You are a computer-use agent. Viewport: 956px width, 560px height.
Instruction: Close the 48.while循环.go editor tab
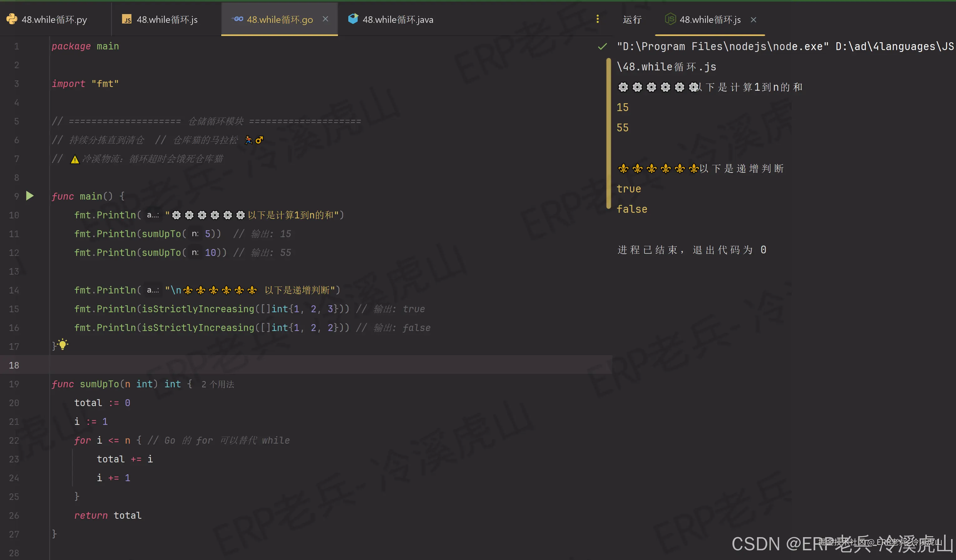pos(325,19)
